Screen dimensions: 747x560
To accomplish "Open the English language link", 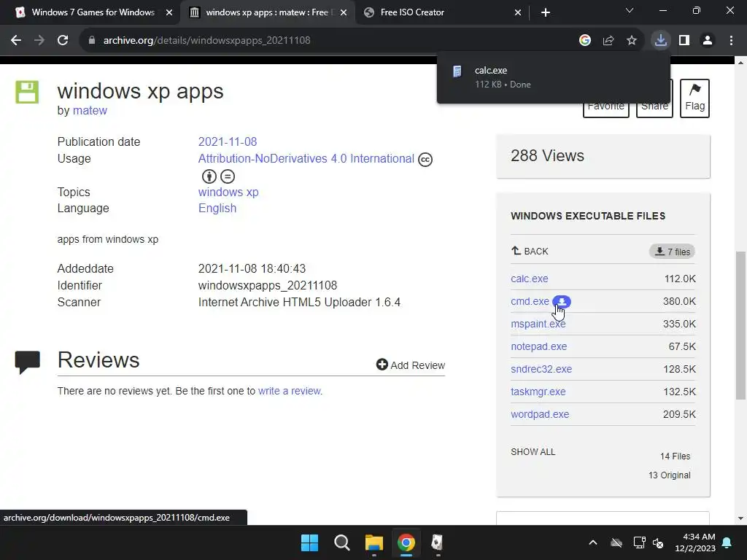I will click(x=217, y=209).
